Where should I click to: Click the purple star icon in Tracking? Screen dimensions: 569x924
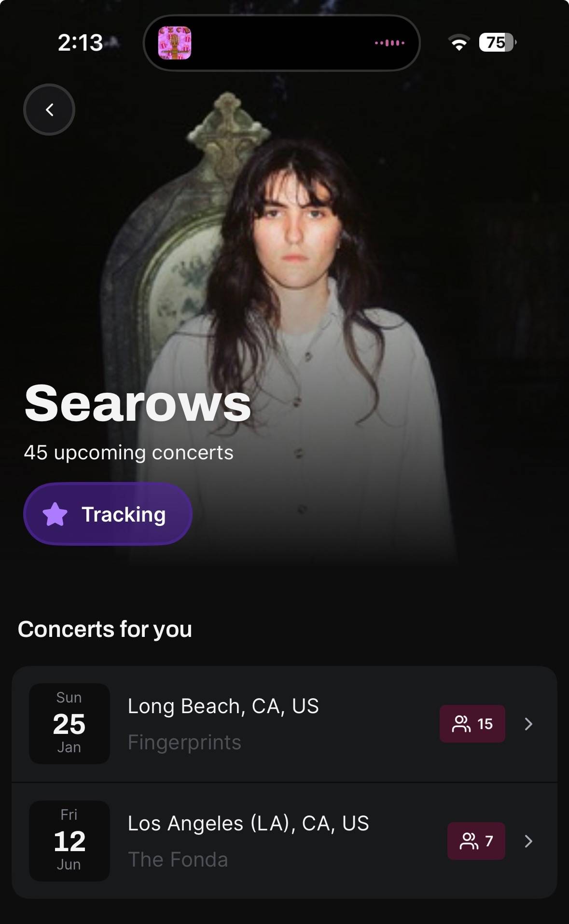[x=55, y=514]
